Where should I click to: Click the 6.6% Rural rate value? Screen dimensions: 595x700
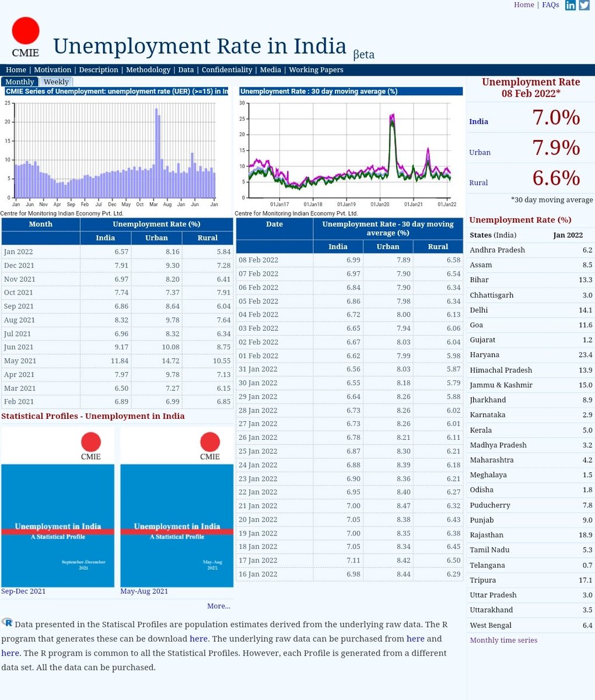pyautogui.click(x=556, y=178)
